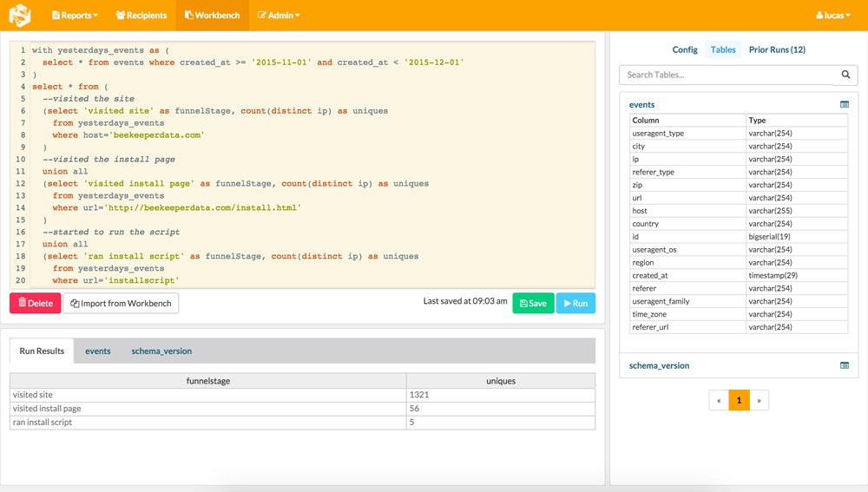Go to next page in pagination
Viewport: 868px width, 492px height.
759,400
